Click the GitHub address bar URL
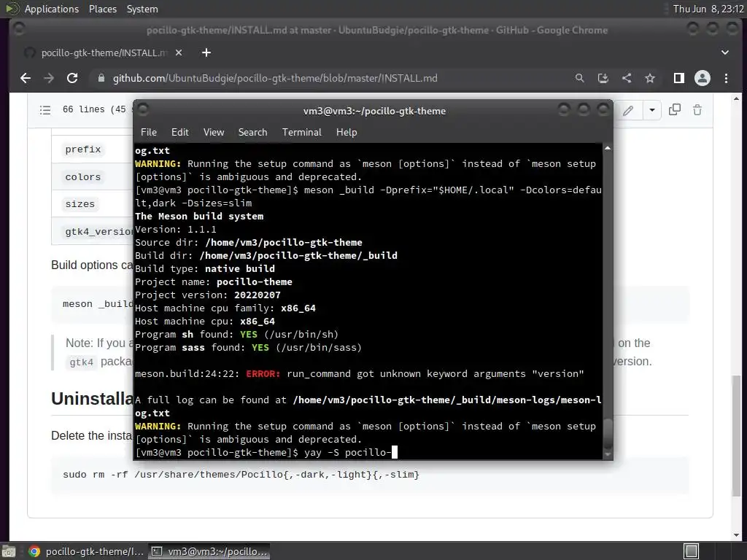 tap(275, 78)
